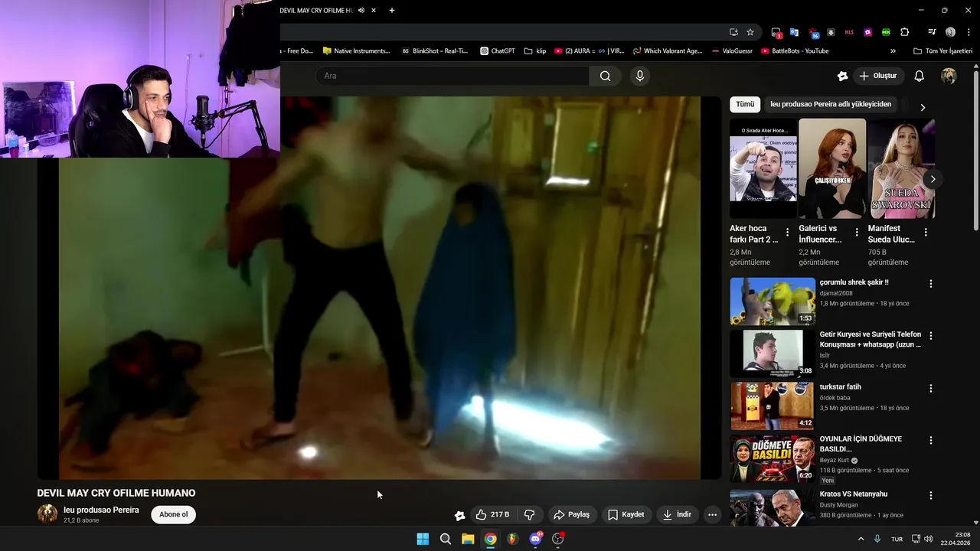Open Tüm Yer İşaretleri folder
The image size is (980, 551).
click(x=942, y=51)
